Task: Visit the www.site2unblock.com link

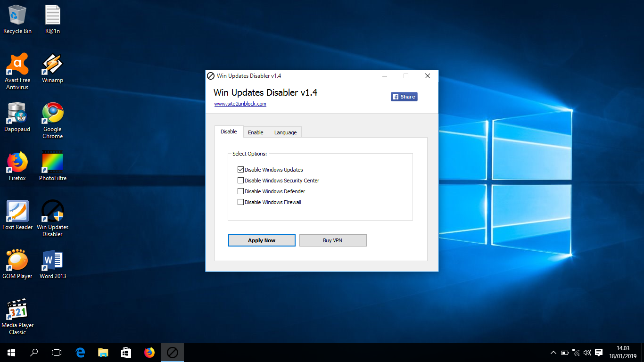Action: click(240, 104)
